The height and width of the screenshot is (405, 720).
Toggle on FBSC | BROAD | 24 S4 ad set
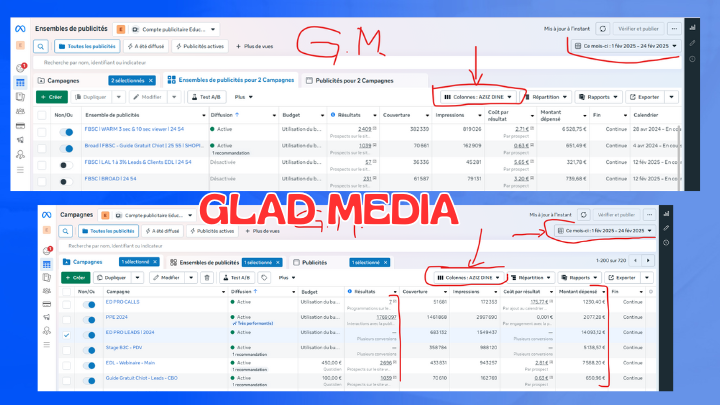(x=67, y=182)
